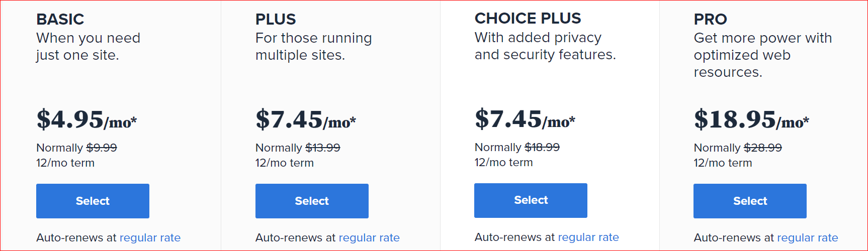Click the PLUS plan heading

point(276,19)
